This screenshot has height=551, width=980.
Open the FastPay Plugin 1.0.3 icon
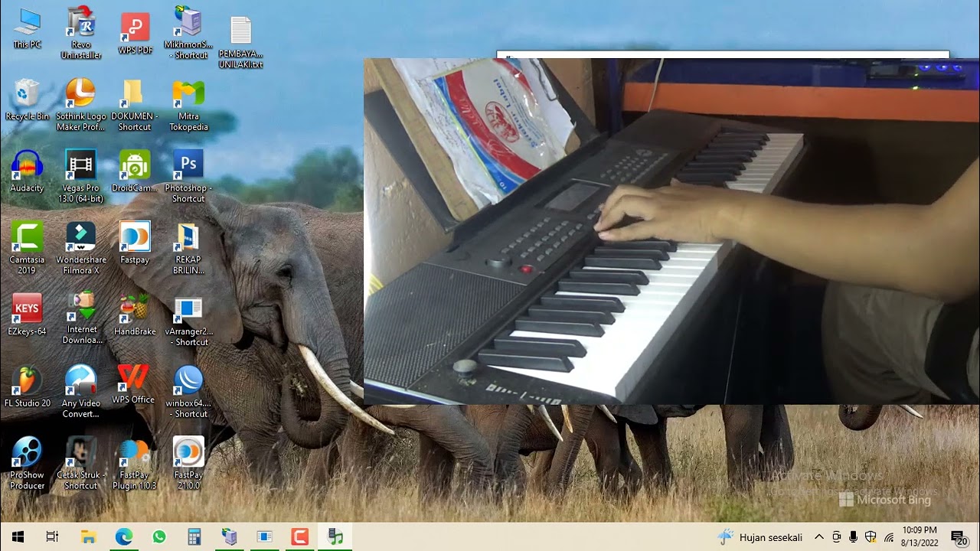click(135, 463)
